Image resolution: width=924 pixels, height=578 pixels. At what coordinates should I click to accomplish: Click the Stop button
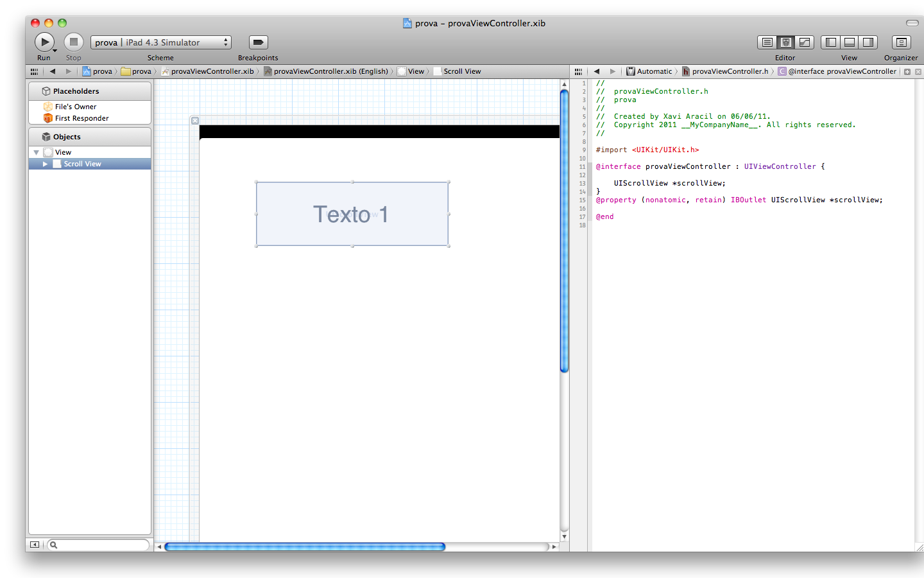coord(74,42)
